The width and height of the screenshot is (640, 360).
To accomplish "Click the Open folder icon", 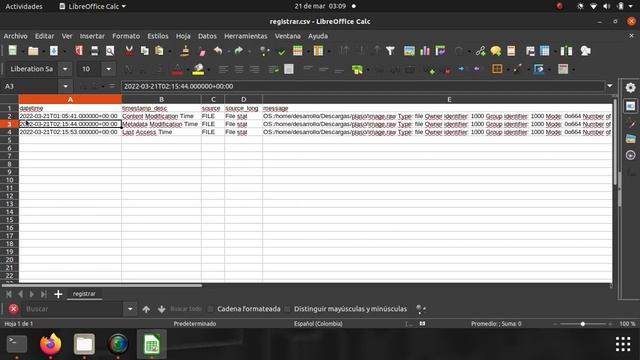I will (x=33, y=51).
